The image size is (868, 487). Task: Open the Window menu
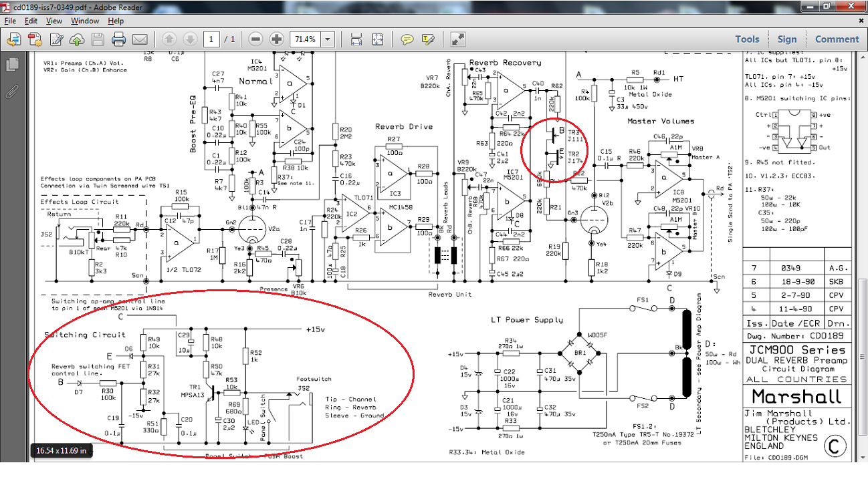click(x=85, y=21)
